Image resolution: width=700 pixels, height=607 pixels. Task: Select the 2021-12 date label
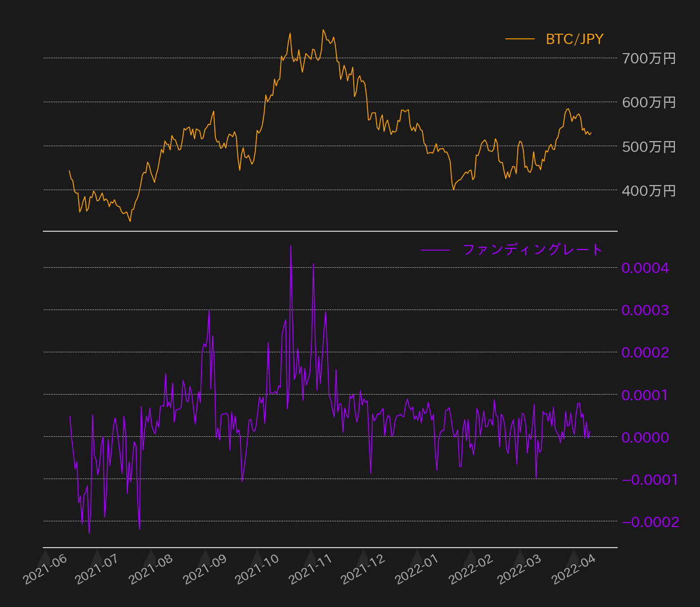click(362, 571)
